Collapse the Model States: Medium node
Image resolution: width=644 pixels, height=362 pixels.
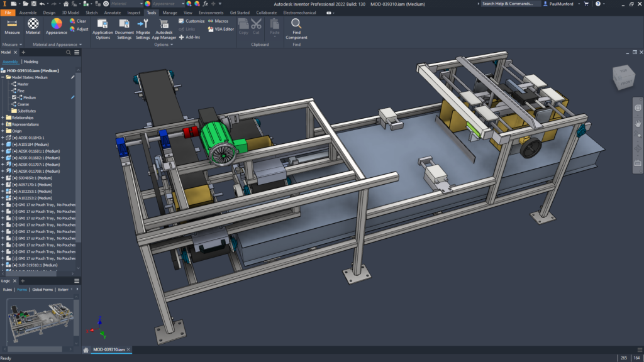click(x=3, y=77)
